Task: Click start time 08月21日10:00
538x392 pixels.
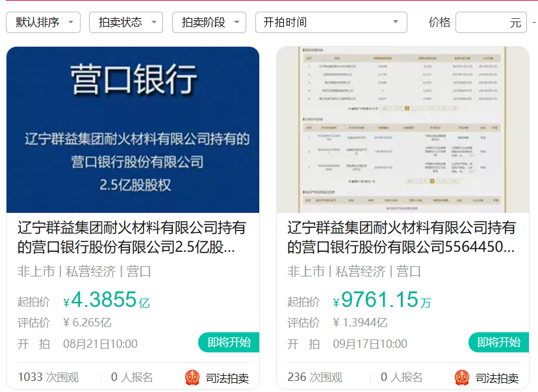Action: coord(100,344)
